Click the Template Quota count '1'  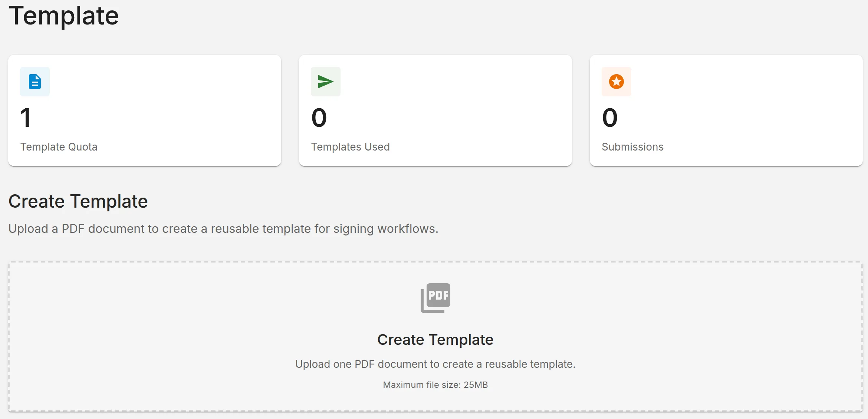26,118
